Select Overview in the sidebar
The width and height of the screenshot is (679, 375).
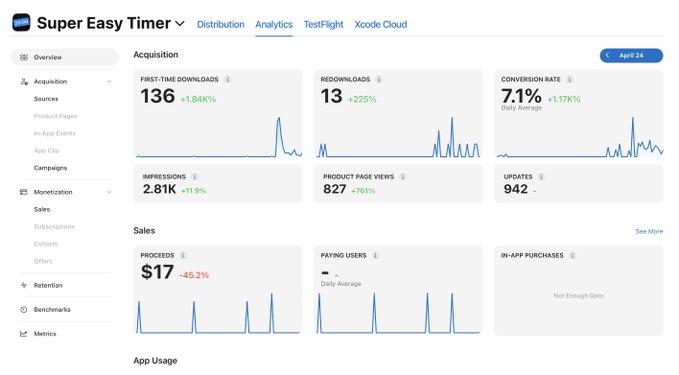pos(65,57)
